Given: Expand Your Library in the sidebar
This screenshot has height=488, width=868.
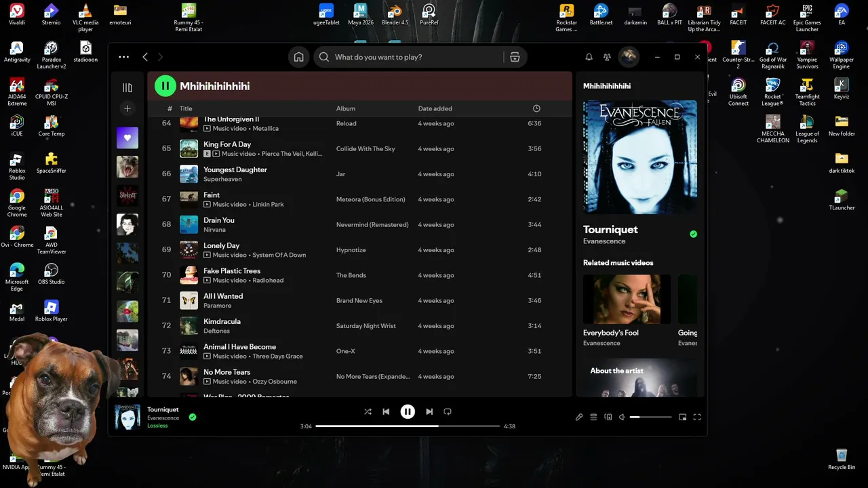Looking at the screenshot, I should click(127, 87).
